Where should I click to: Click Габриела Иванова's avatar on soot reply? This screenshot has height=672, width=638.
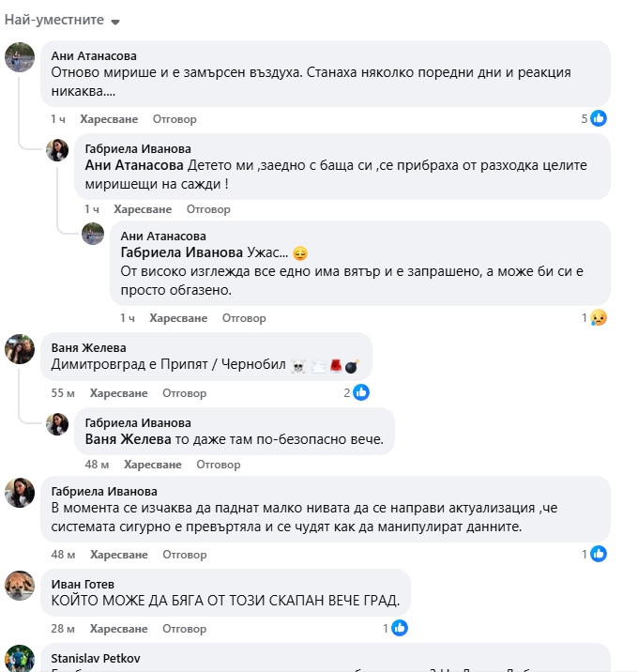pyautogui.click(x=57, y=150)
